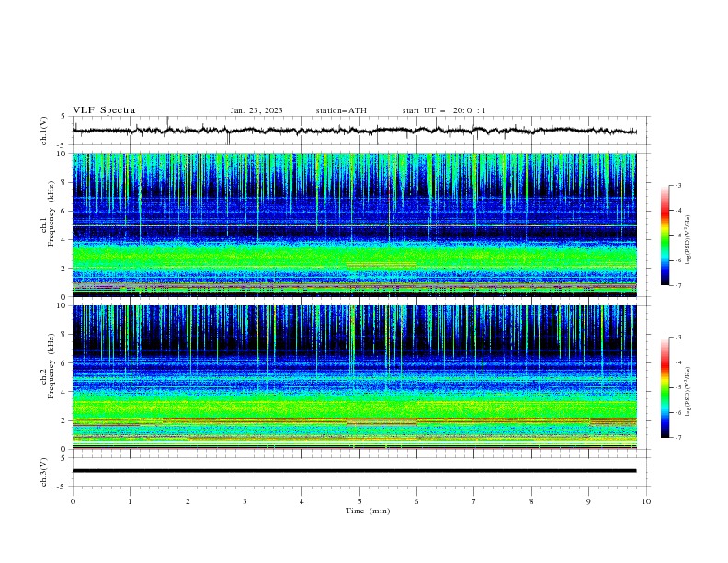Click the time axis tick label "7"
The image size is (728, 563).
click(474, 501)
